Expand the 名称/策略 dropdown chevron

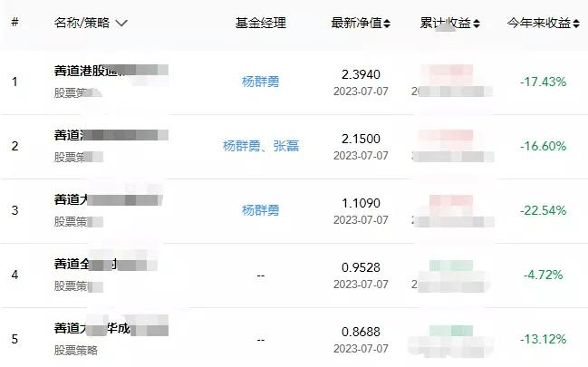[x=121, y=24]
